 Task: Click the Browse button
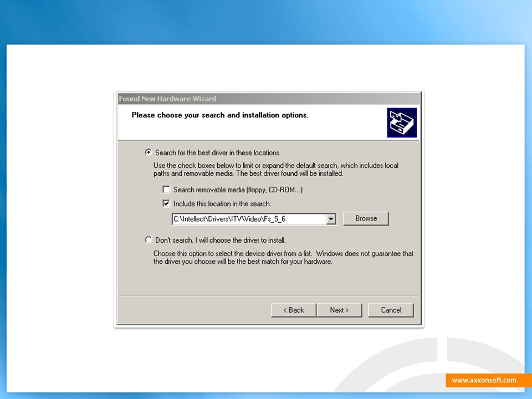(366, 218)
